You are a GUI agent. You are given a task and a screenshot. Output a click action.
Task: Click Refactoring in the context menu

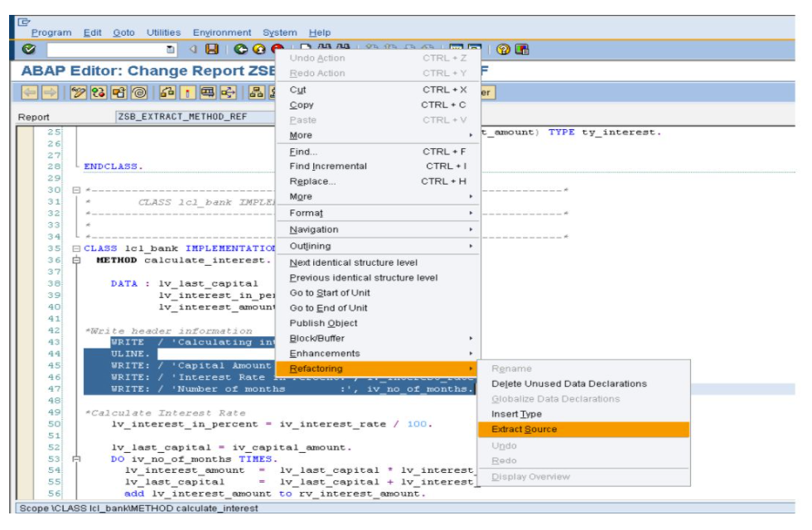click(x=378, y=369)
